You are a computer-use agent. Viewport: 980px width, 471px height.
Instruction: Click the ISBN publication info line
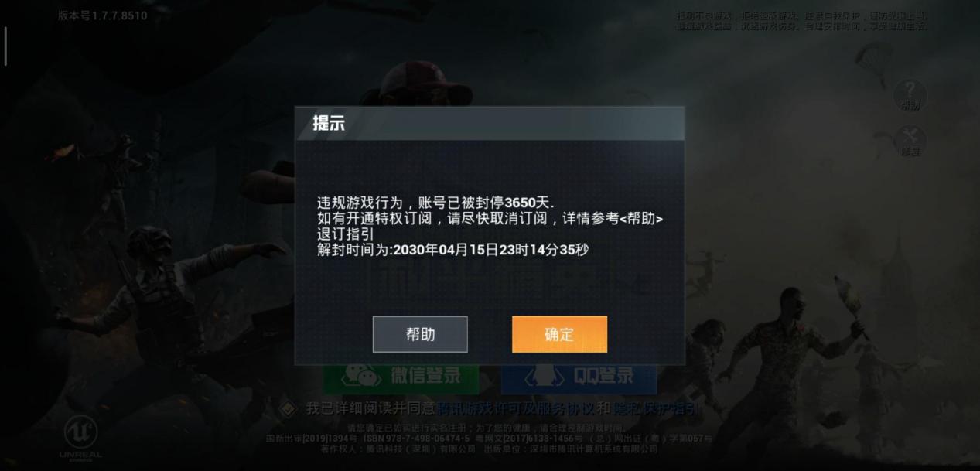(x=489, y=439)
